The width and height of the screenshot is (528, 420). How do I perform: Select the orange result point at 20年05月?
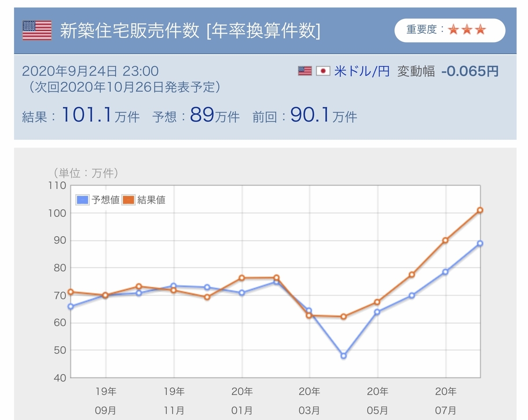[377, 302]
